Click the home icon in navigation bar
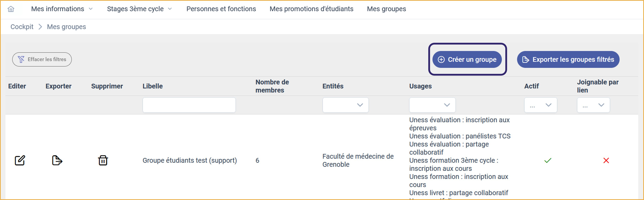 pos(11,9)
